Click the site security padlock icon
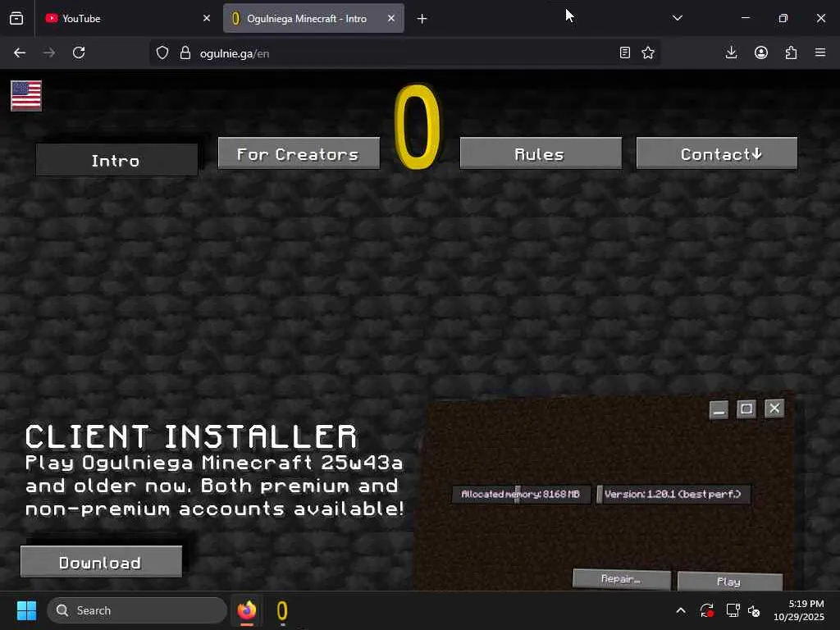Screen dimensions: 840x630 pyautogui.click(x=185, y=52)
